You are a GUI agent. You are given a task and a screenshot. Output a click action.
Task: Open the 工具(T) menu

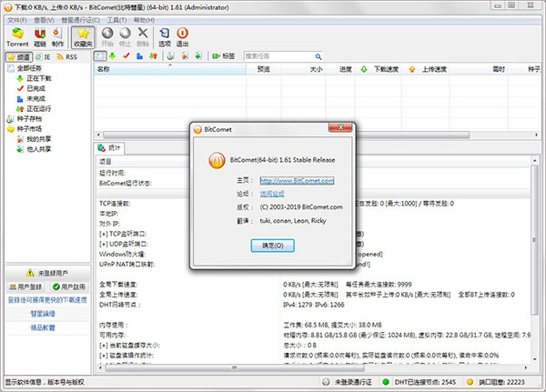[116, 19]
